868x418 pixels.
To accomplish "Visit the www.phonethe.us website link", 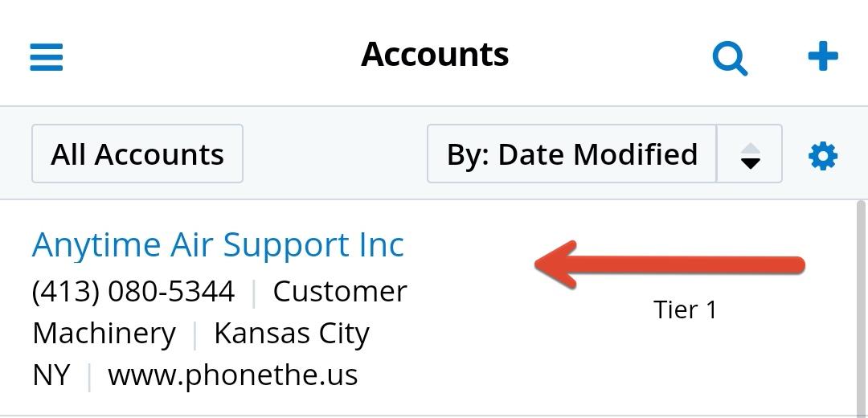I will click(x=233, y=375).
